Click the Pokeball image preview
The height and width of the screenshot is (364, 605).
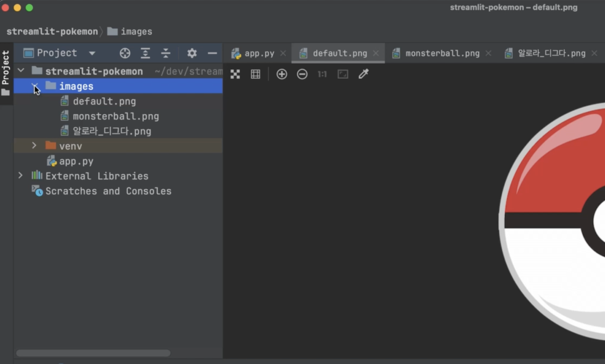552,221
